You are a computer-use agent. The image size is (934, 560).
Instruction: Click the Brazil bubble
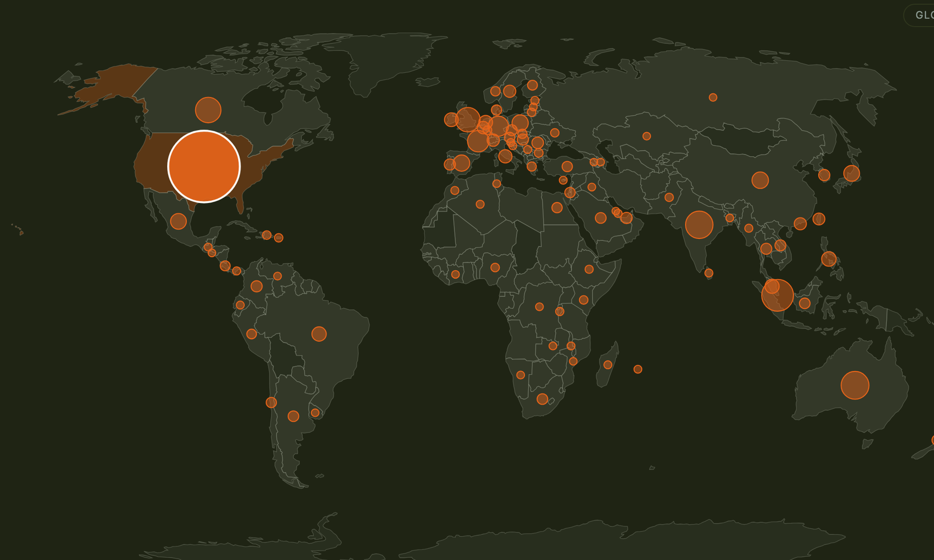(319, 334)
